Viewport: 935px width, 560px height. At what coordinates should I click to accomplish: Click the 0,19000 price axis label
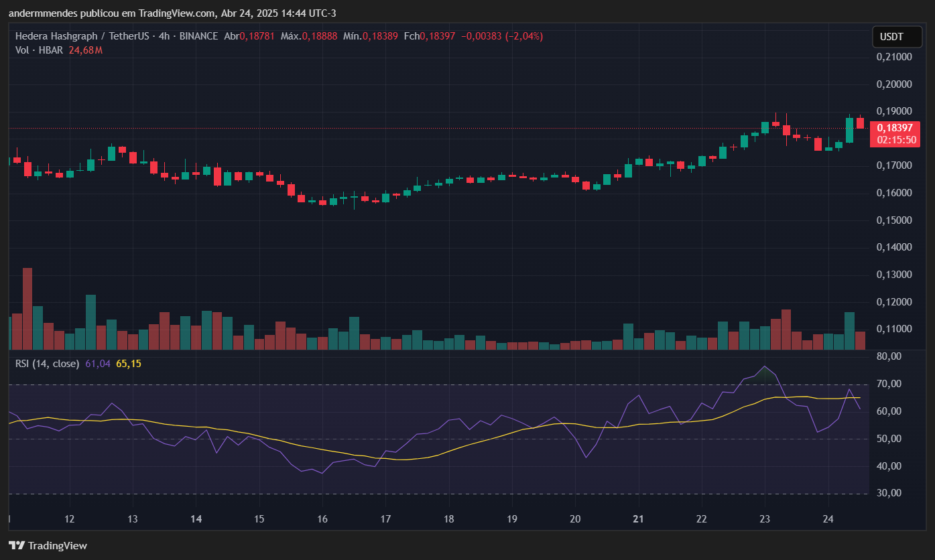tap(894, 111)
